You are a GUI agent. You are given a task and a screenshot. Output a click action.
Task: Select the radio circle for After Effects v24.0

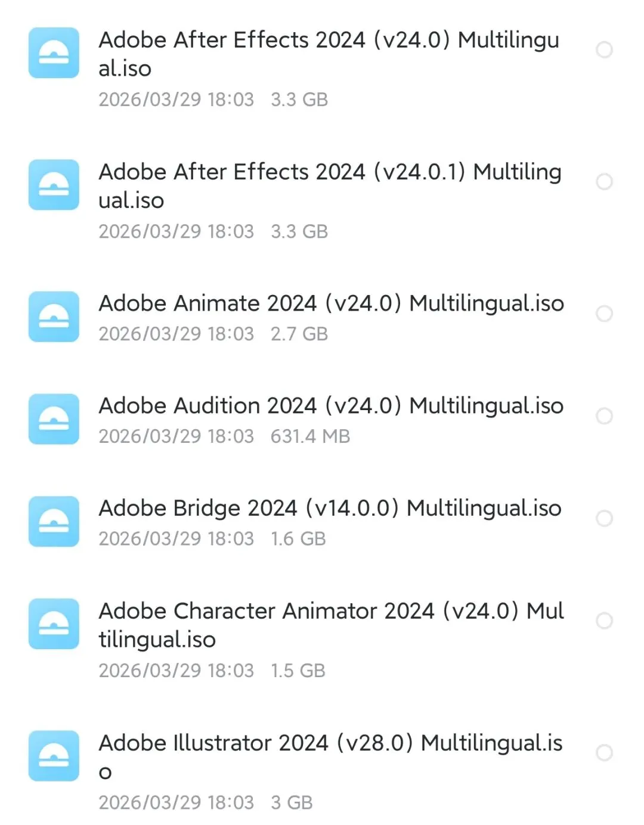(x=604, y=49)
